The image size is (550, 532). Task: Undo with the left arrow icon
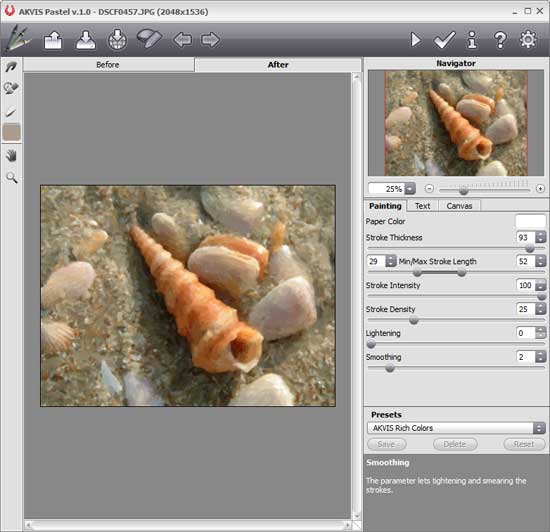[182, 40]
